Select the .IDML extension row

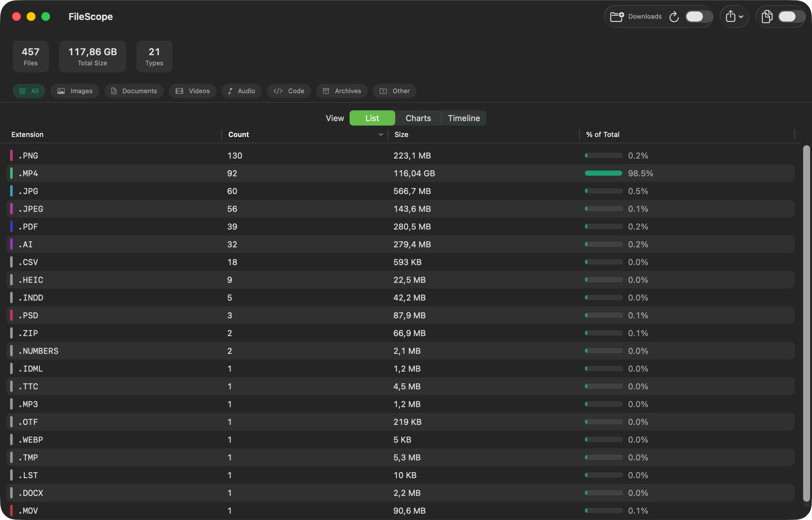pos(401,368)
